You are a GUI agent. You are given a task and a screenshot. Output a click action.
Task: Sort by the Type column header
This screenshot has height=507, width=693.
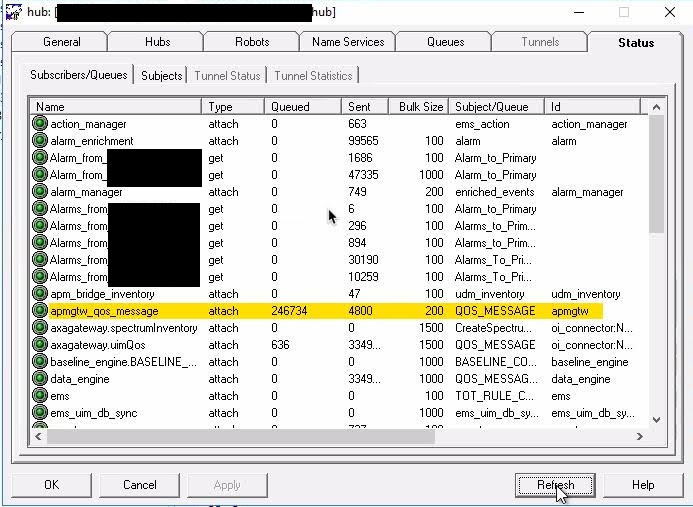233,107
